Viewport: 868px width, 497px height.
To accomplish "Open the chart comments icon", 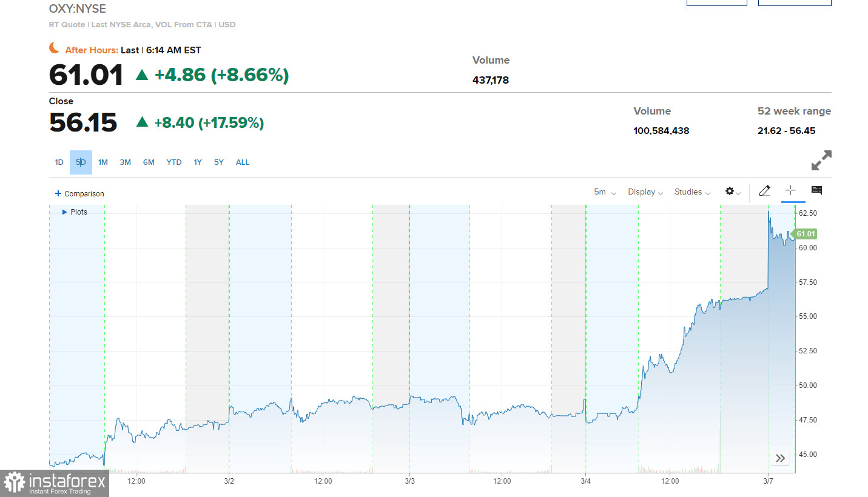I will click(x=816, y=191).
